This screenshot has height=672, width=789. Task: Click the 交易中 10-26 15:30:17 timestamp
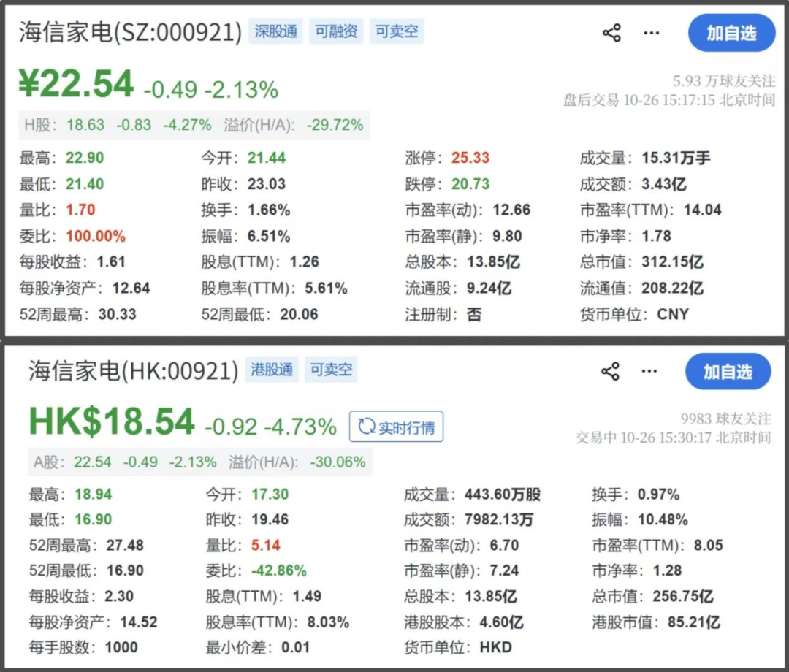click(x=674, y=438)
